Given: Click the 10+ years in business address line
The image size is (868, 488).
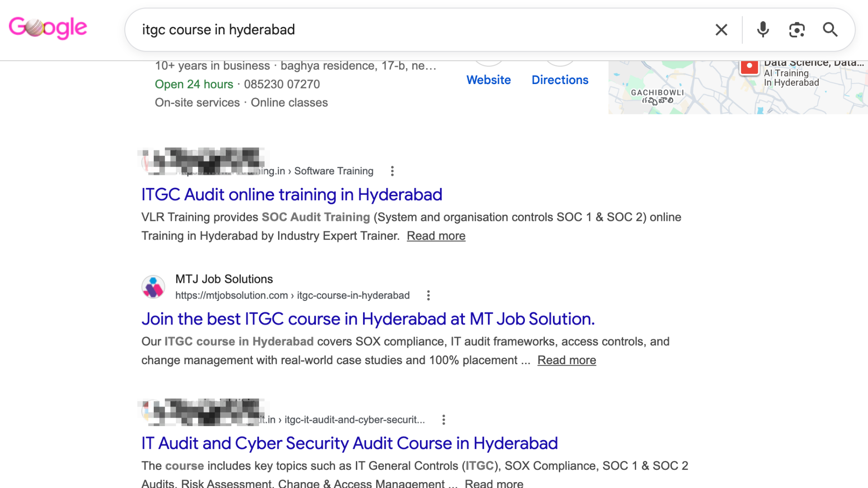Looking at the screenshot, I should (x=296, y=66).
